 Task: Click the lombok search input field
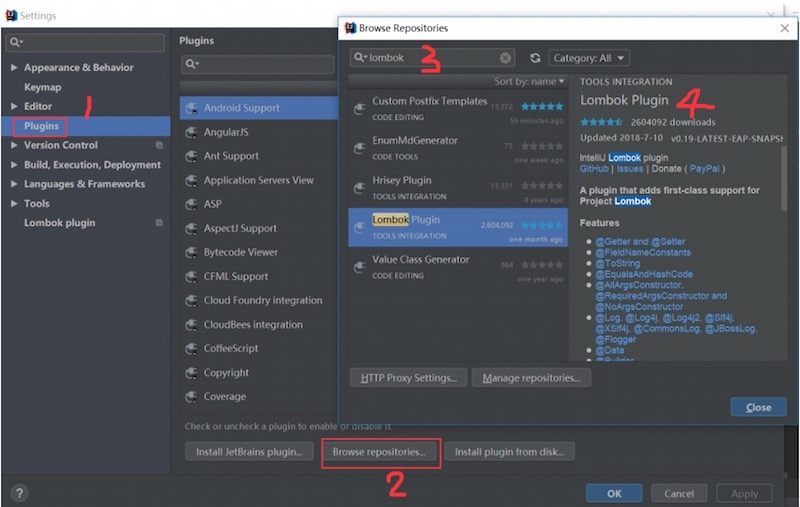tap(432, 58)
